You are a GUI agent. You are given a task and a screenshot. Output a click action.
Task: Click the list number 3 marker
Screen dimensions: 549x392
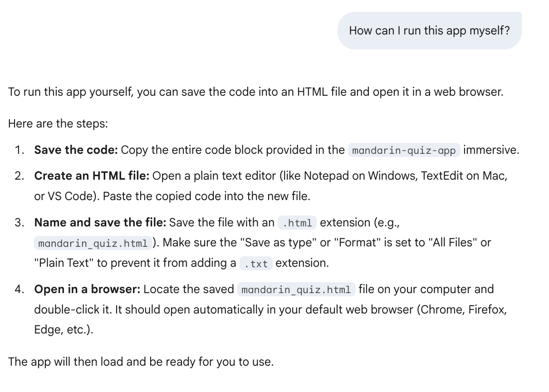pos(19,223)
